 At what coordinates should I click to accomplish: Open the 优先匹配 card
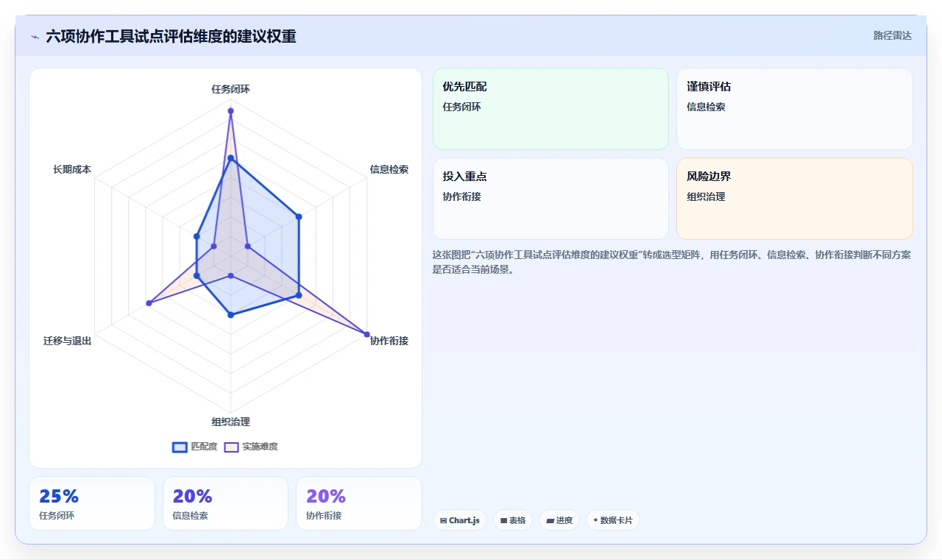(x=550, y=109)
